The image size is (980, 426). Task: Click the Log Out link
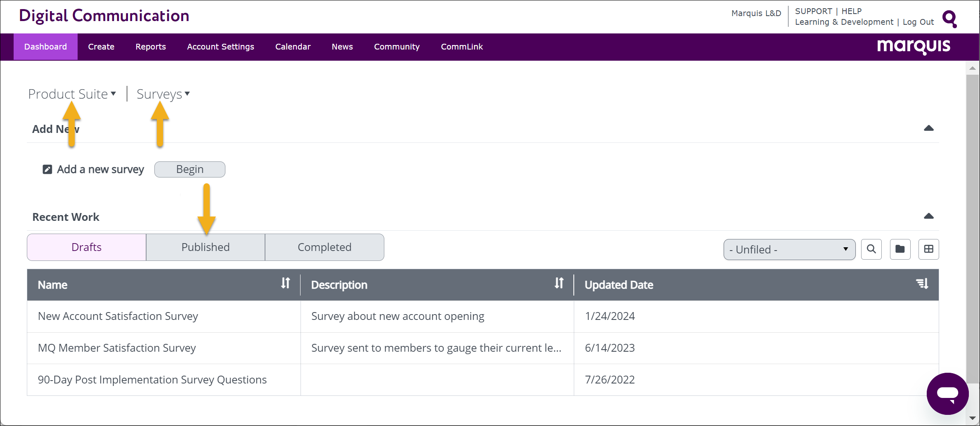[918, 22]
